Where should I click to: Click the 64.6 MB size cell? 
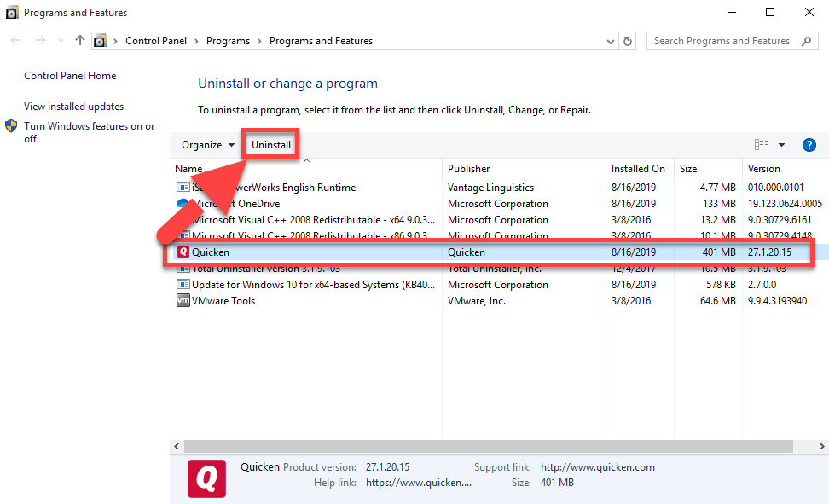pyautogui.click(x=717, y=301)
